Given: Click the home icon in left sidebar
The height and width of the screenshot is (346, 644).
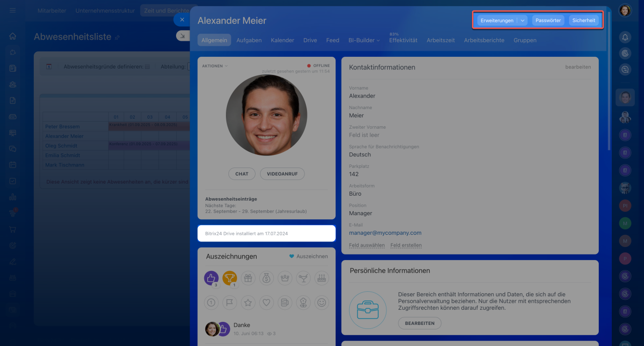Looking at the screenshot, I should point(13,36).
